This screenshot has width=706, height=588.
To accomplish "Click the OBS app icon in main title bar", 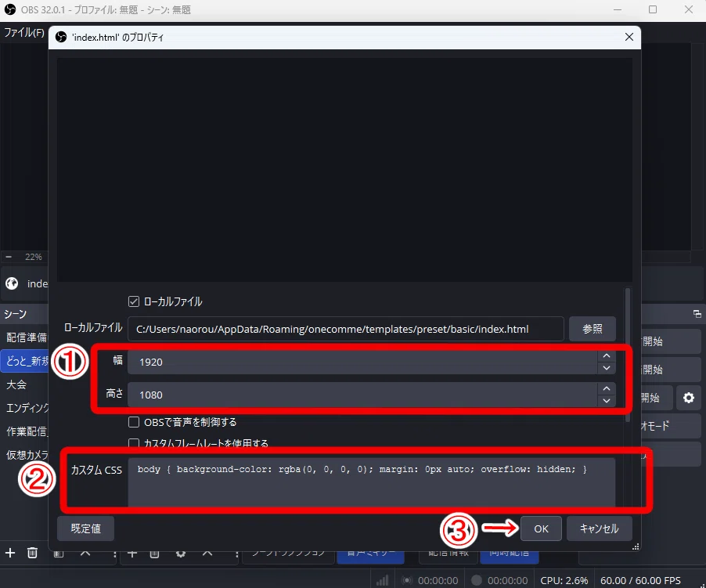I will [x=10, y=9].
